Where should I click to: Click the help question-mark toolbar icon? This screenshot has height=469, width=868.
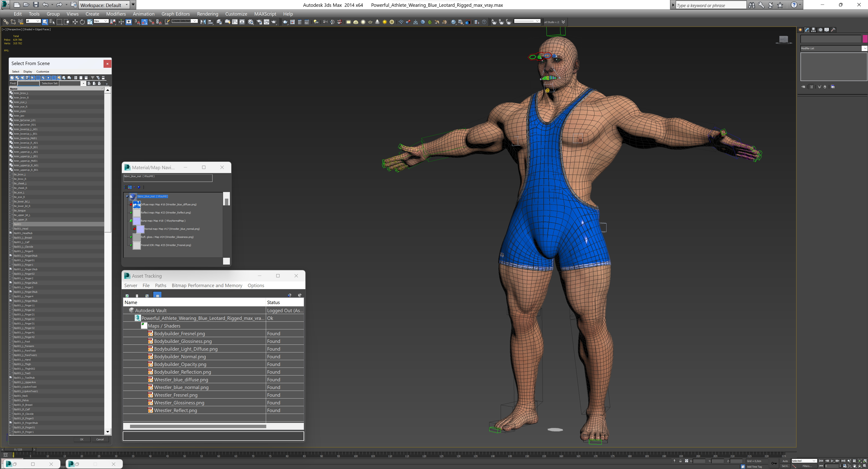pos(484,22)
